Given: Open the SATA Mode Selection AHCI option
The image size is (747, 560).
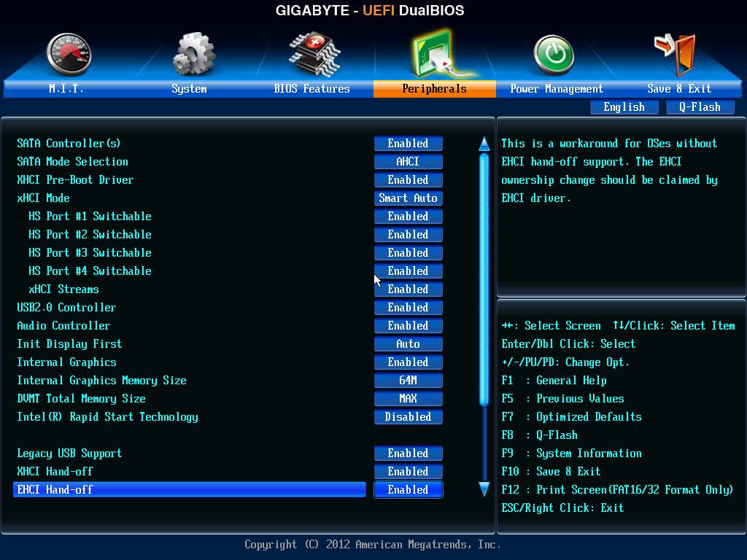Looking at the screenshot, I should coord(409,161).
